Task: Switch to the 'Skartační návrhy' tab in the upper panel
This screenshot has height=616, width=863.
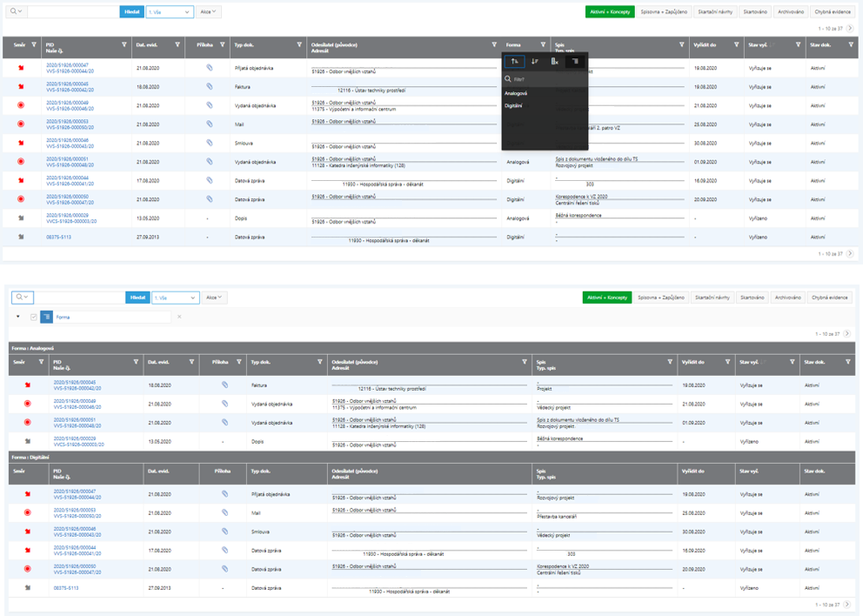Action: click(715, 11)
